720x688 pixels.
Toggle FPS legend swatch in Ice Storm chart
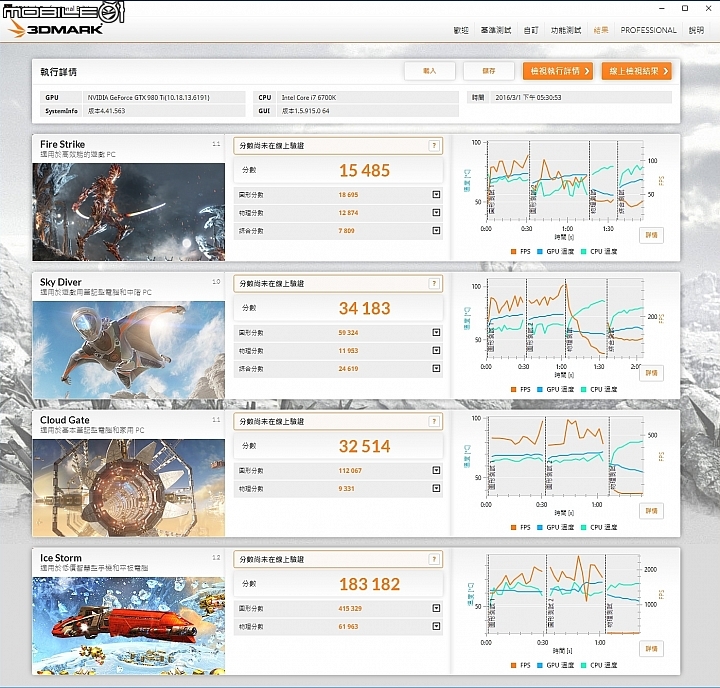(513, 665)
